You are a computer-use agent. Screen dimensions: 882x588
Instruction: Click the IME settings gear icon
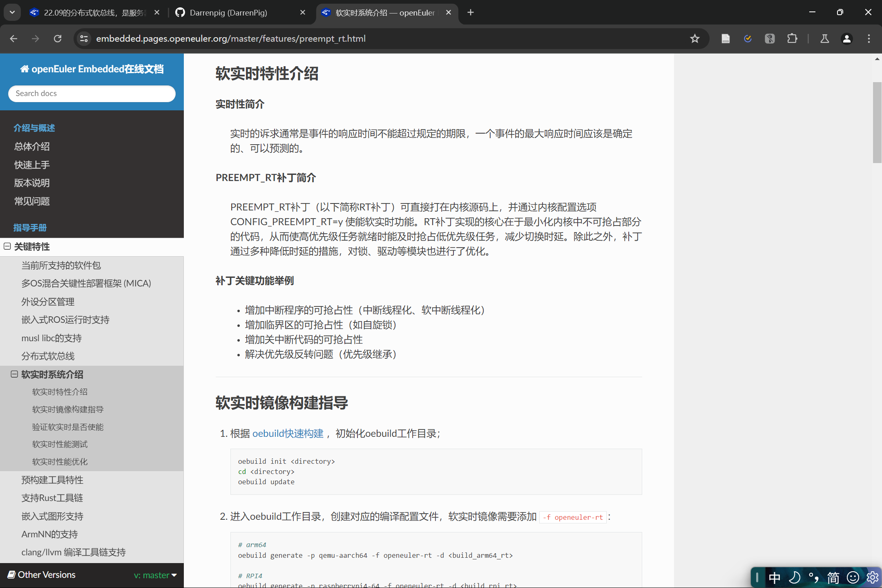coord(872,577)
